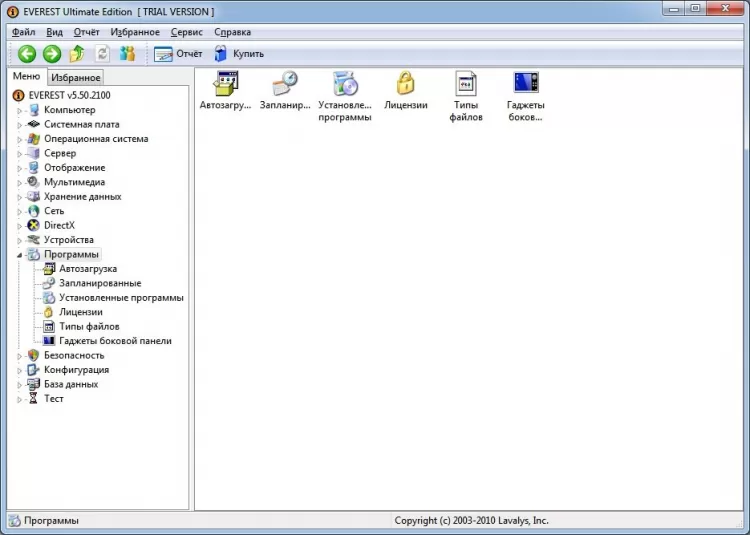Open the Отчёт report toolbar button

click(178, 54)
